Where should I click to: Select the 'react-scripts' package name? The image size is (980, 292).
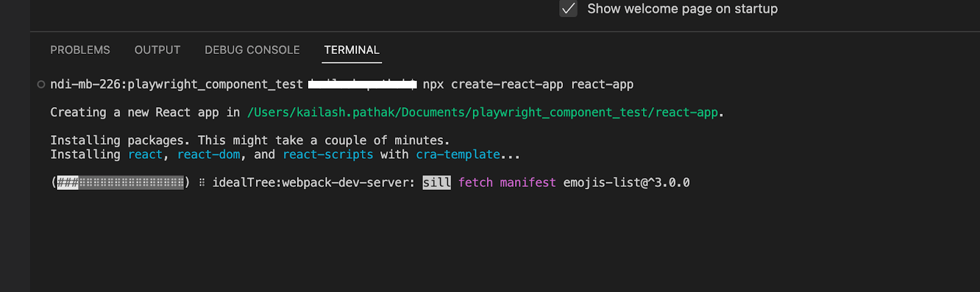328,155
